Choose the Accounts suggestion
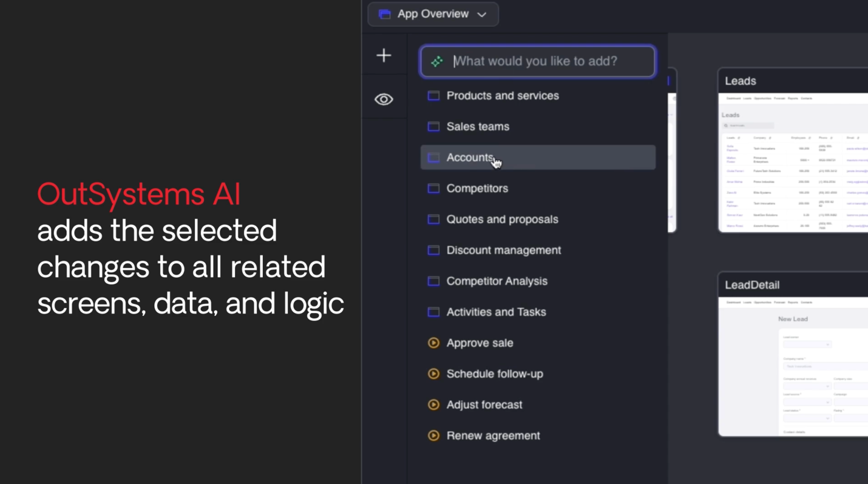Viewport: 868px width, 484px height. point(470,158)
